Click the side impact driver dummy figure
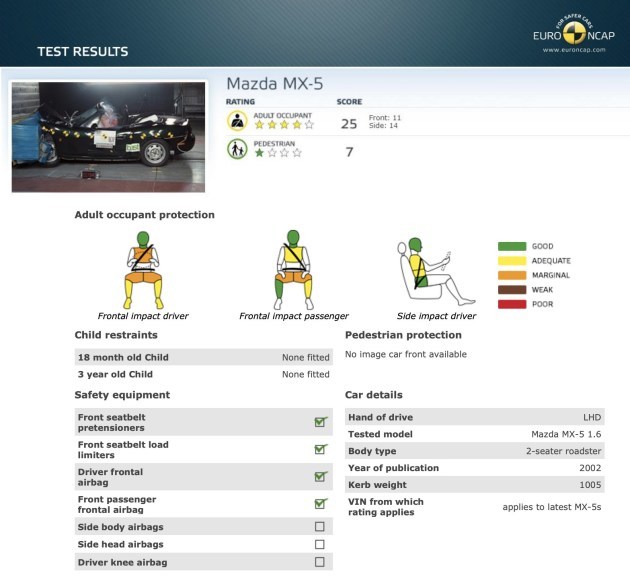This screenshot has height=578, width=630. coord(436,272)
